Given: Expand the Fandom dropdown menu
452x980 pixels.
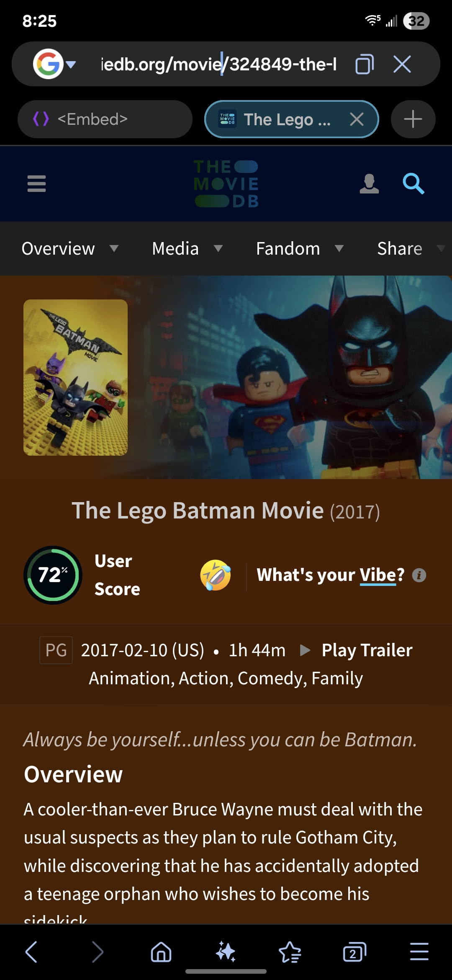Looking at the screenshot, I should coord(300,248).
